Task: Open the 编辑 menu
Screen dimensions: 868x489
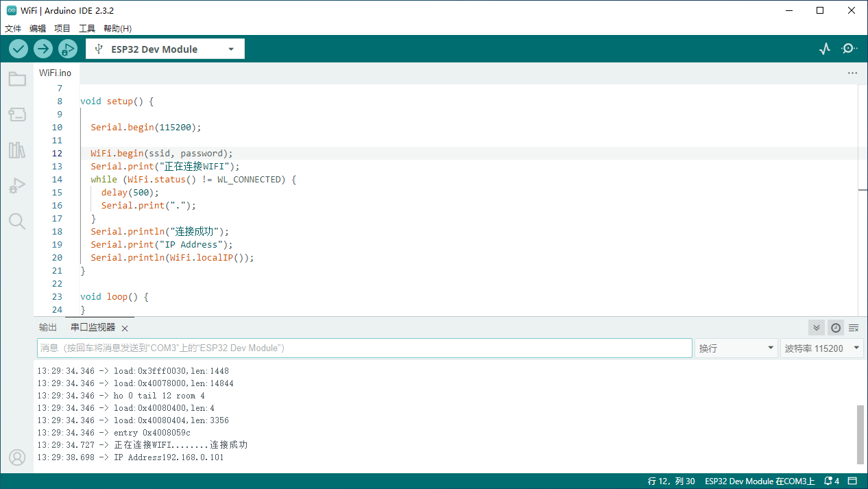Action: pyautogui.click(x=38, y=28)
